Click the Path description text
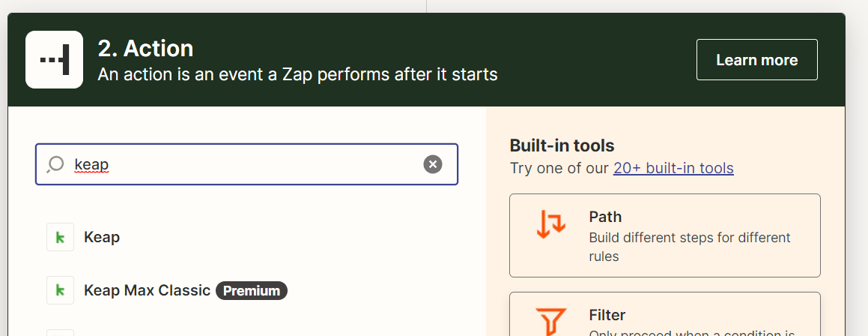The height and width of the screenshot is (336, 868). click(690, 247)
